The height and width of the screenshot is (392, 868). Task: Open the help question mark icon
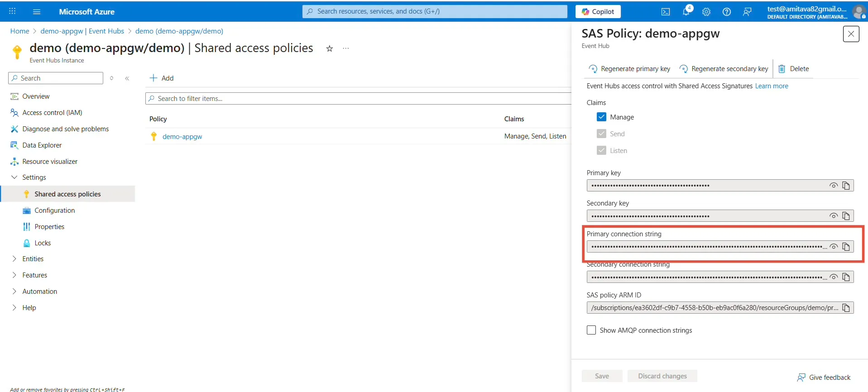(727, 12)
